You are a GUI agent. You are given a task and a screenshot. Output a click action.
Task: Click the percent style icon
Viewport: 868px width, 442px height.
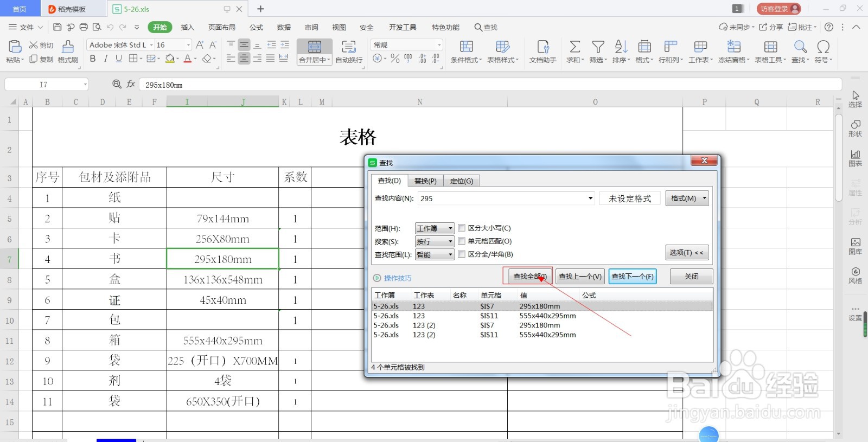(x=395, y=59)
